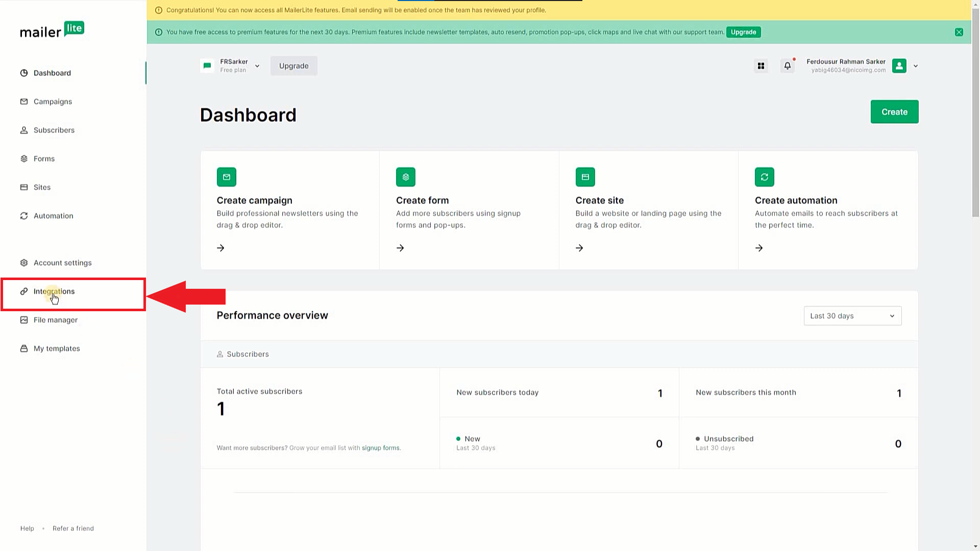Click the Create button top right
The height and width of the screenshot is (551, 980).
click(x=895, y=112)
